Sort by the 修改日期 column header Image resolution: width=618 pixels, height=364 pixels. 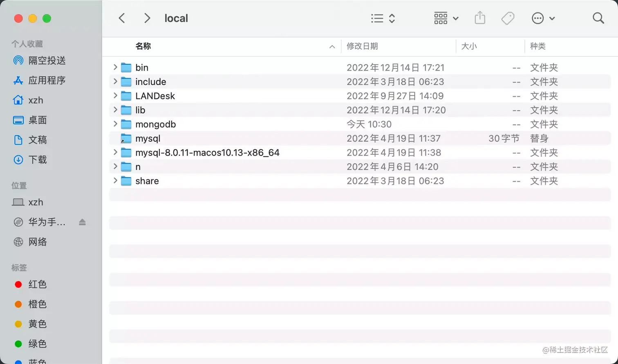[x=362, y=46]
